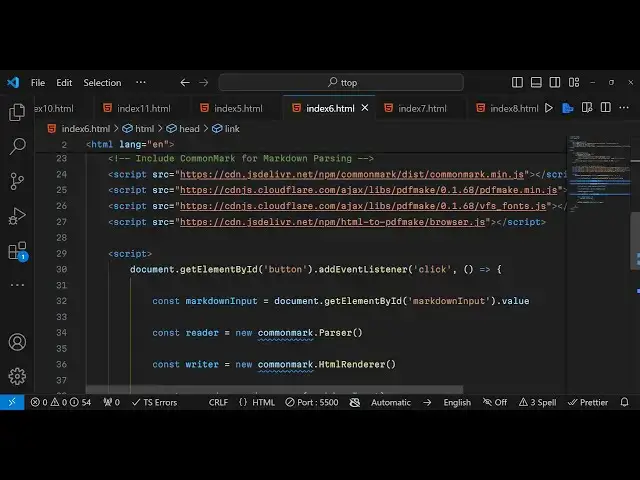Open the Selection menu
The width and height of the screenshot is (640, 480).
[x=102, y=83]
